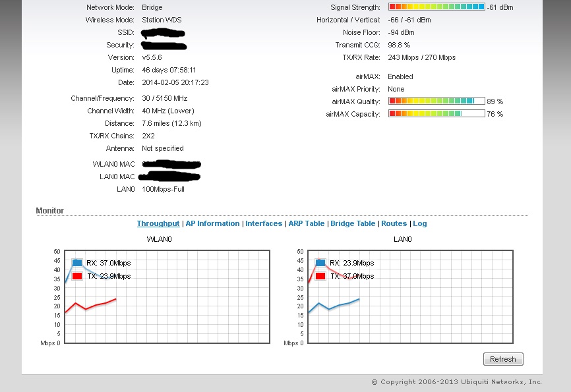This screenshot has width=571, height=392.
Task: Click the red TX swatch in LAN0 legend
Action: point(320,276)
